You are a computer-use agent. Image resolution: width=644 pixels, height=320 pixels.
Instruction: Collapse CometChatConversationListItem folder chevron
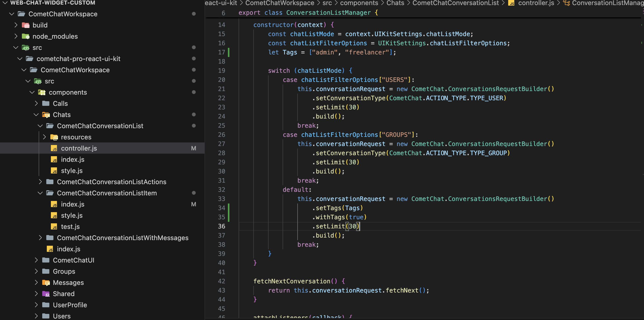(40, 193)
